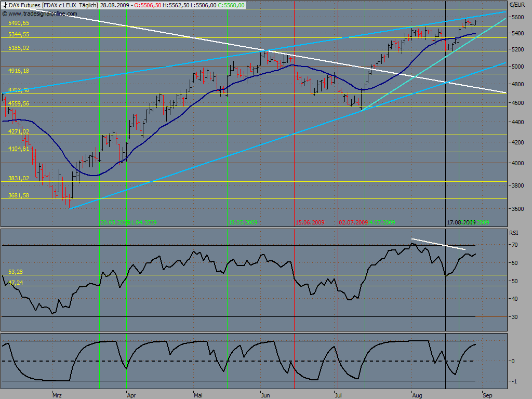Click the RSI 30 axis value
This screenshot has width=532, height=399.
[515, 317]
